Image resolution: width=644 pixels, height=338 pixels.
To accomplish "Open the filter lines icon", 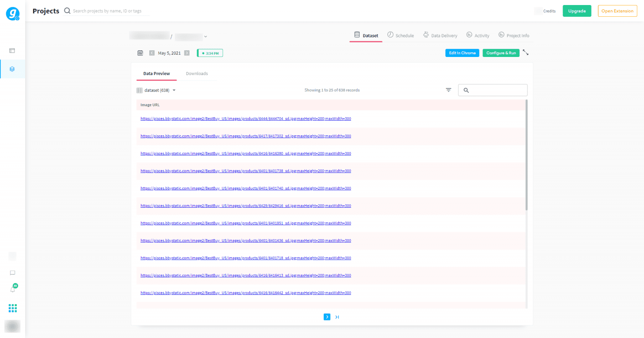I will click(x=449, y=90).
